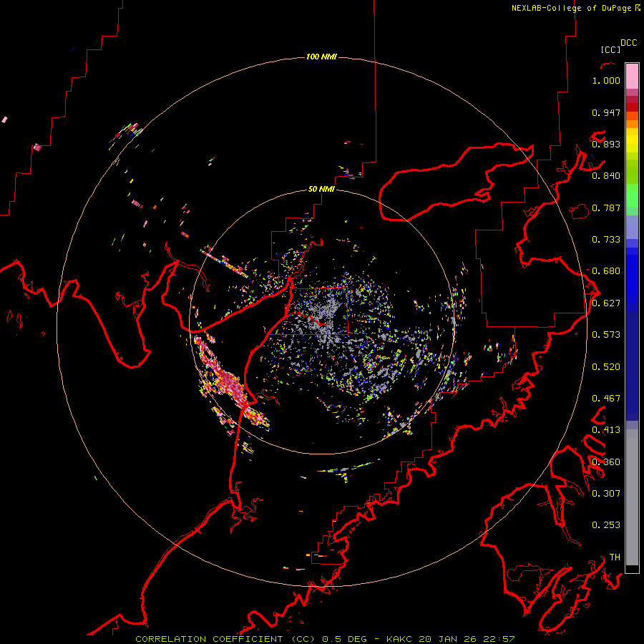This screenshot has width=644, height=644.
Task: Pick the orange segment of the color bar
Action: [632, 124]
